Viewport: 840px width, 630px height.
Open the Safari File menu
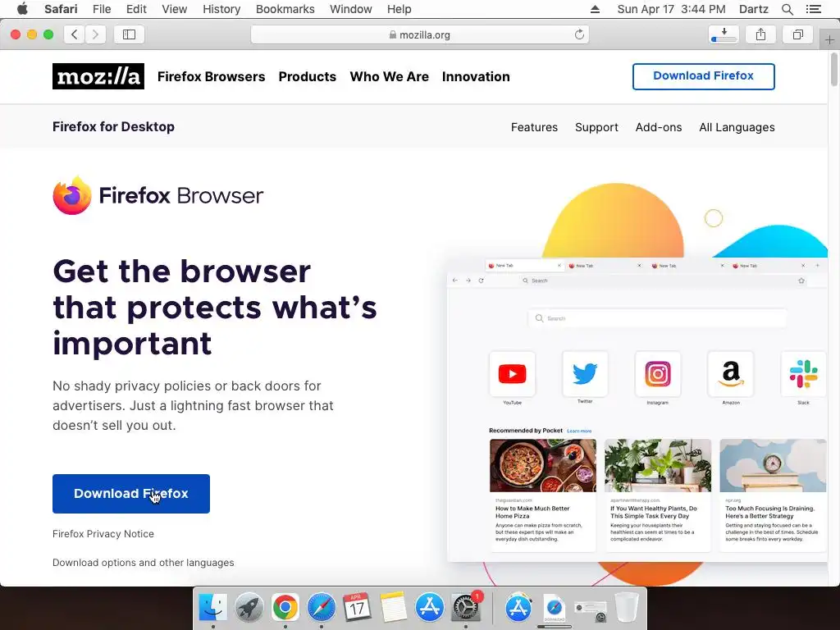101,9
